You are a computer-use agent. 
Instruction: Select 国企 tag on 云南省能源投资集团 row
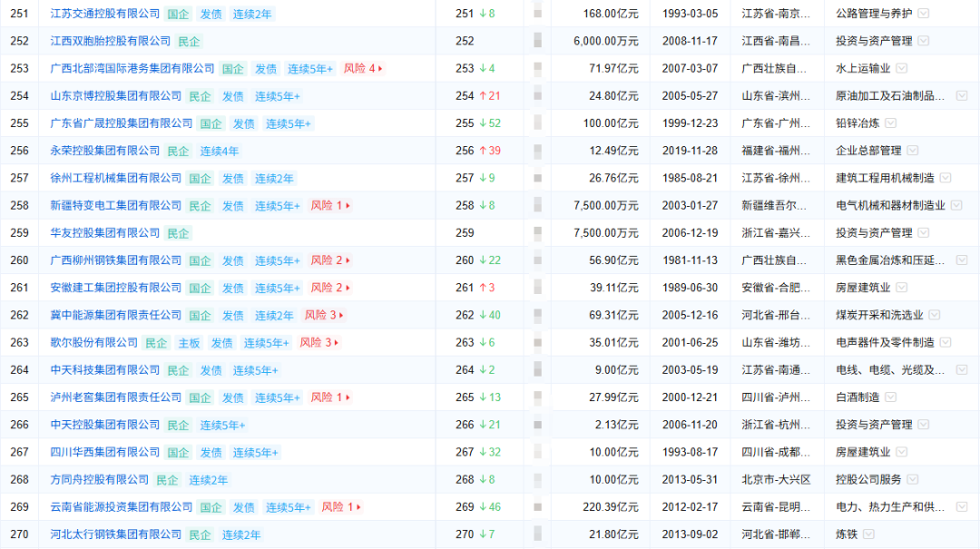tap(211, 507)
